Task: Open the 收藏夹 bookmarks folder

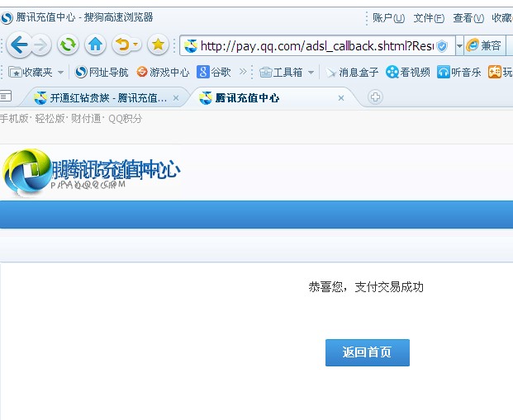Action: [31, 73]
